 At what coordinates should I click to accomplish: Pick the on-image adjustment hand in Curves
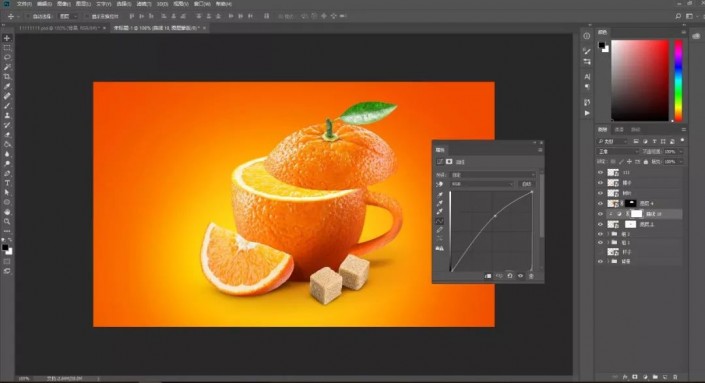click(x=440, y=184)
